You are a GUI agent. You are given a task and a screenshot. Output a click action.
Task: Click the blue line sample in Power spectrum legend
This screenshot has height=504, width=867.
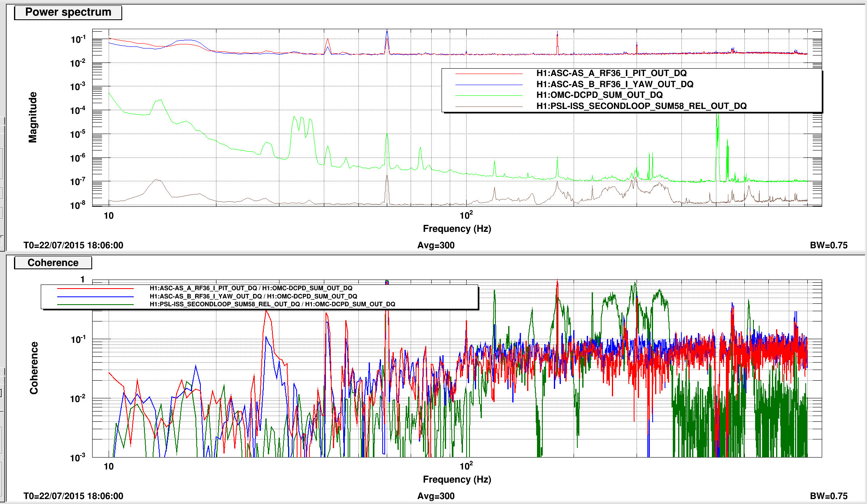pyautogui.click(x=489, y=85)
